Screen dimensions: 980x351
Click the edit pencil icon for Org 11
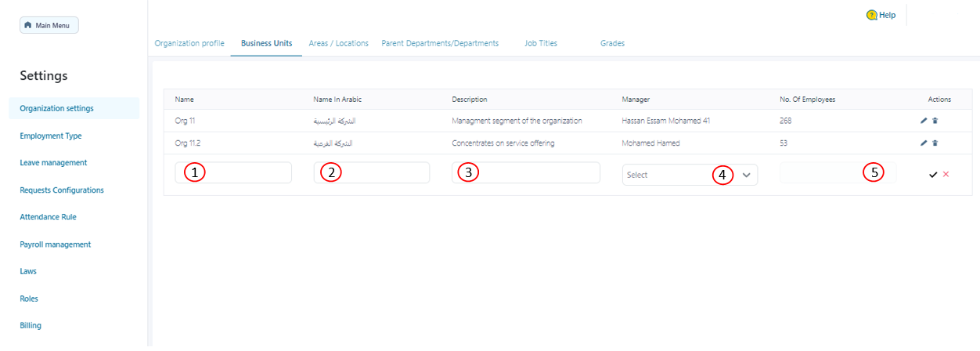[x=924, y=121]
